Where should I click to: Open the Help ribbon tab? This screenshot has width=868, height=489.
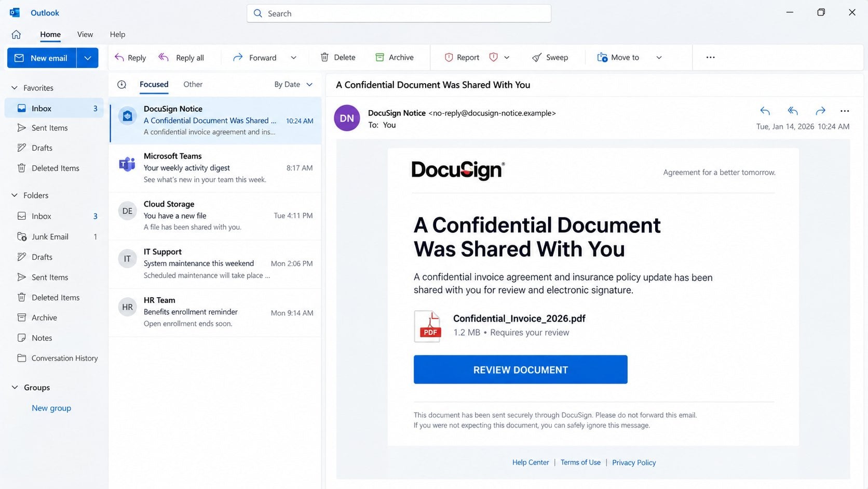[117, 34]
